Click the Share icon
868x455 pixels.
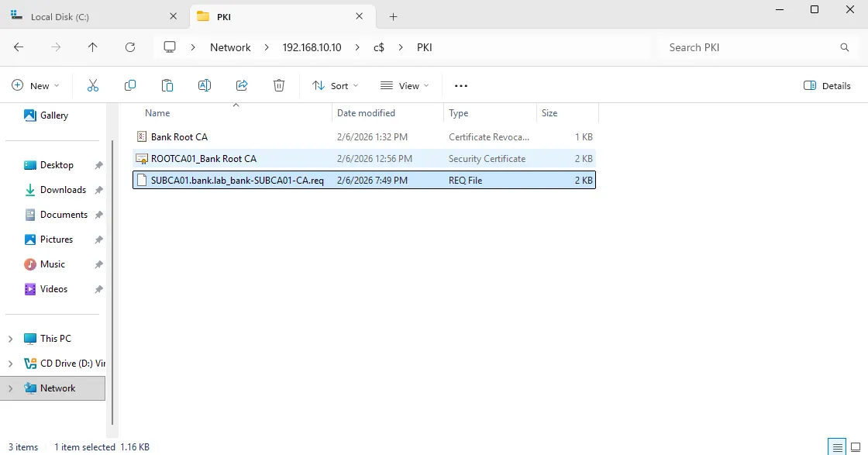(x=242, y=85)
